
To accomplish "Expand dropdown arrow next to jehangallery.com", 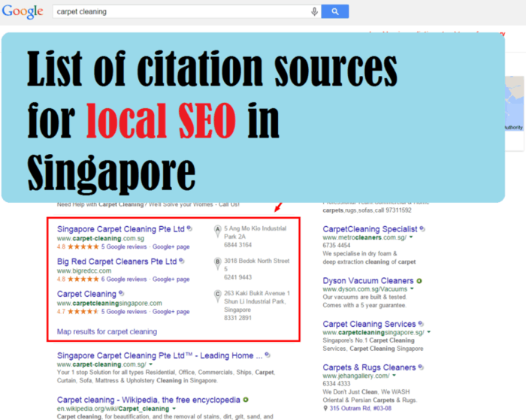I will click(394, 376).
